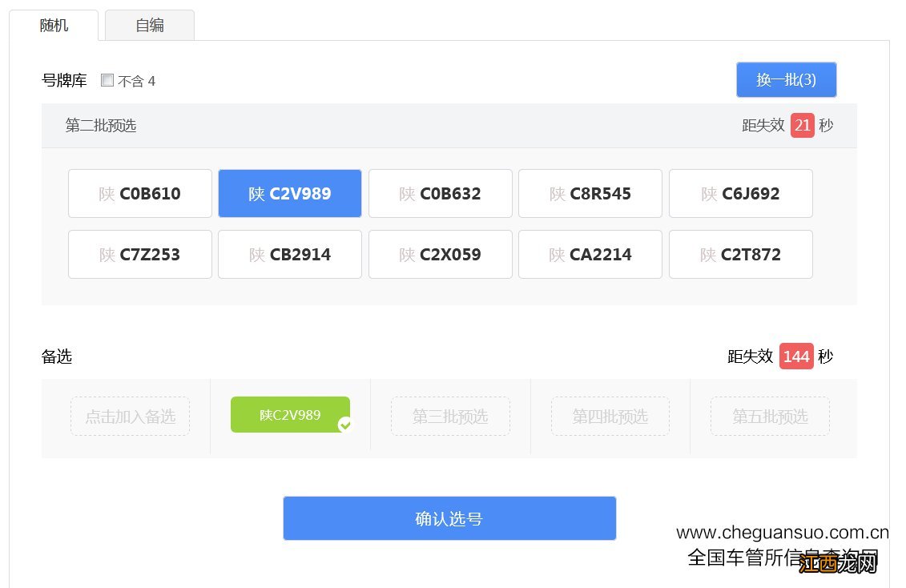Click the 点击加入备选 slot

click(130, 416)
